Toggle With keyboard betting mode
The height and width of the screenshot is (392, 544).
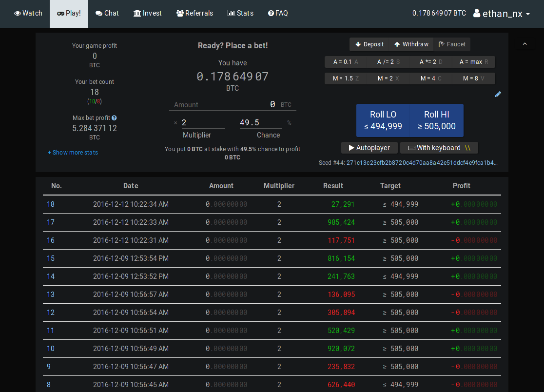click(x=439, y=148)
